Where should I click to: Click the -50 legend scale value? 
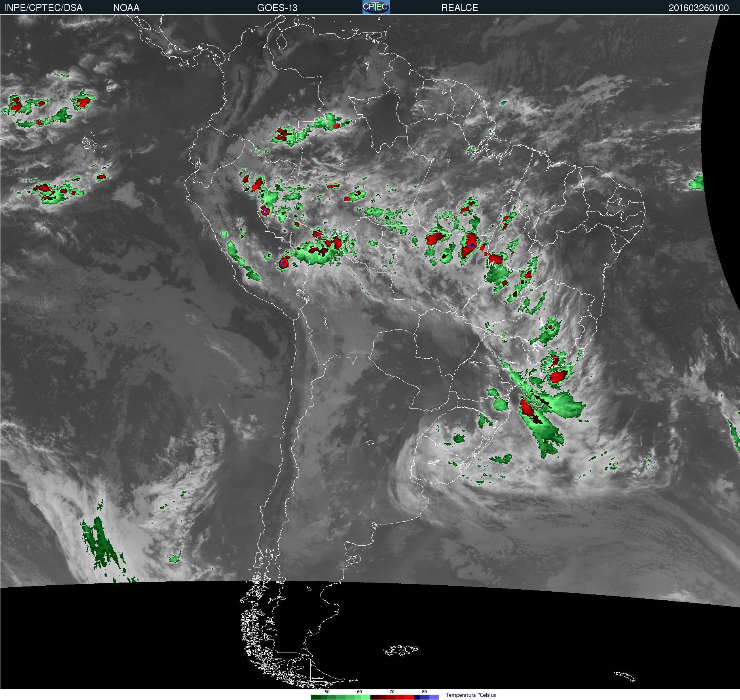(326, 692)
